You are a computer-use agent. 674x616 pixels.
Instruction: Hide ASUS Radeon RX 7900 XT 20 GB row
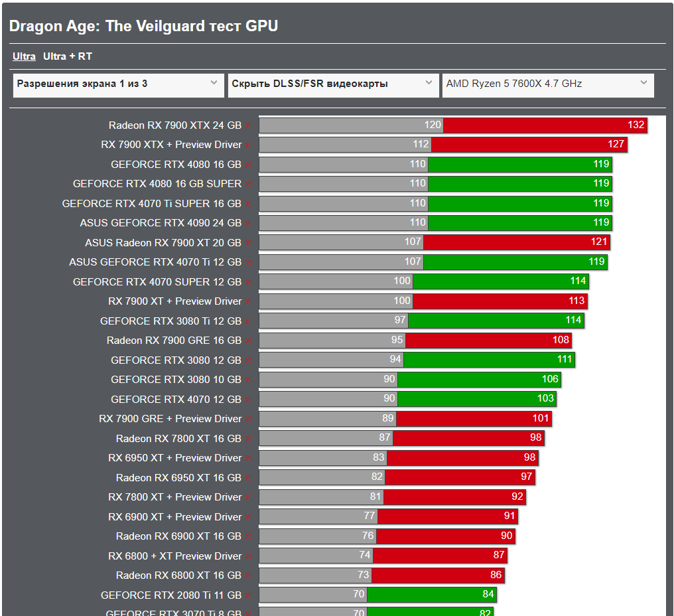tap(248, 243)
